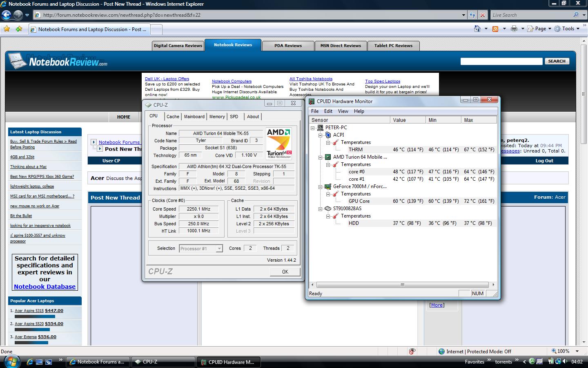
Task: Click Internet Explorer's Forward arrow button
Action: (18, 15)
